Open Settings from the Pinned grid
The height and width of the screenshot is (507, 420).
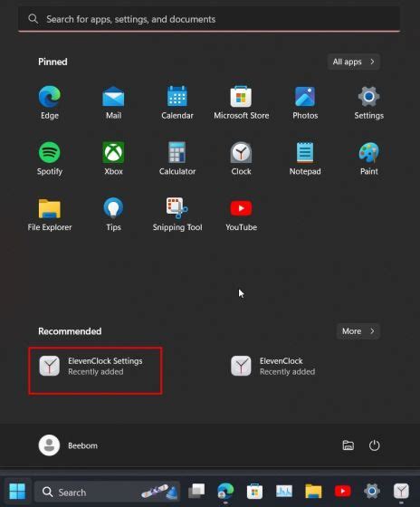tap(369, 102)
